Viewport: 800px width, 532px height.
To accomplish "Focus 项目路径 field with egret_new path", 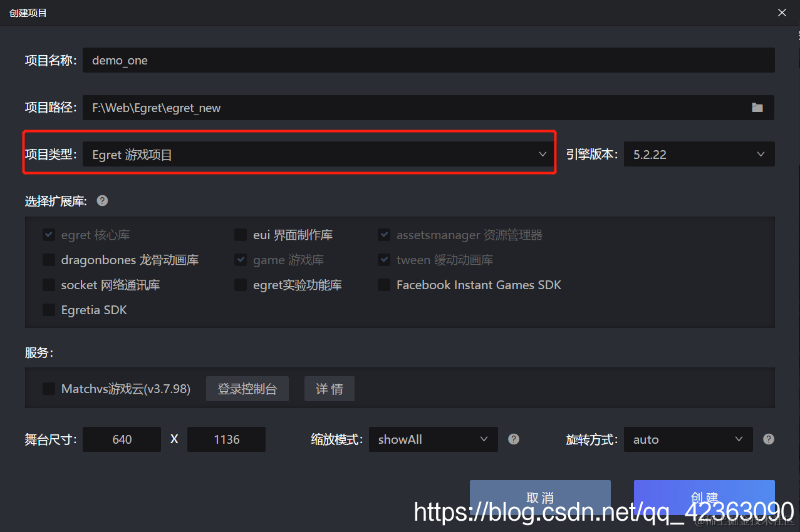I will tap(429, 108).
